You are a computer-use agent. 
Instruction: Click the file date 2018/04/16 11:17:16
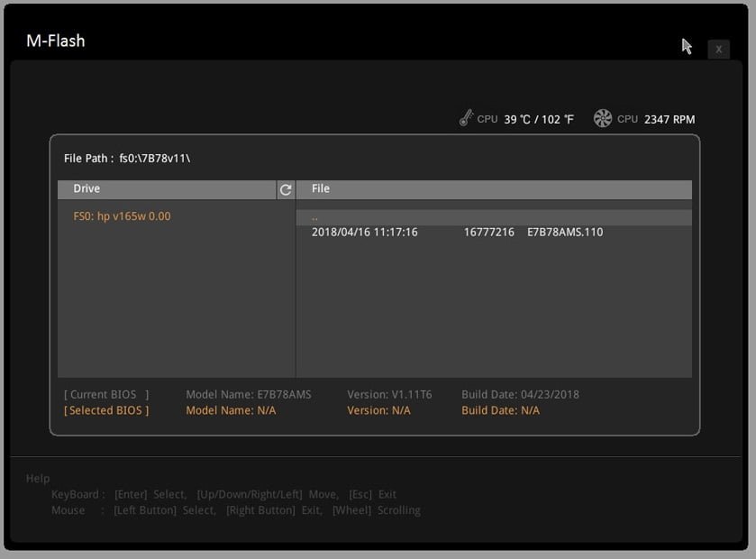[364, 233]
